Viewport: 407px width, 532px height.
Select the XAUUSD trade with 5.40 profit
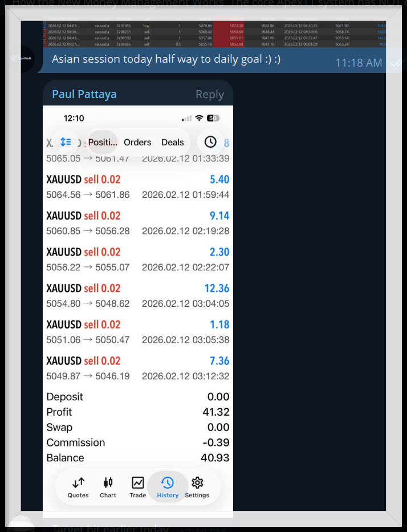tap(137, 186)
